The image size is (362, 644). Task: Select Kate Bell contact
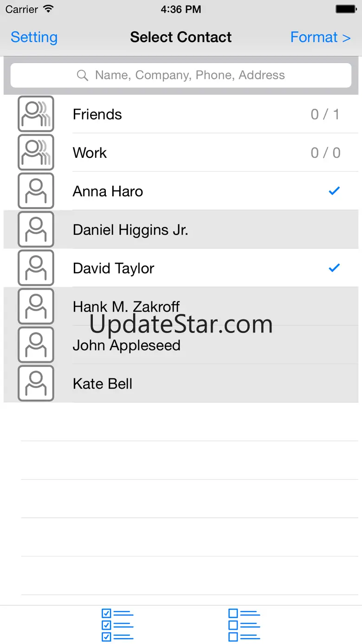pos(181,384)
